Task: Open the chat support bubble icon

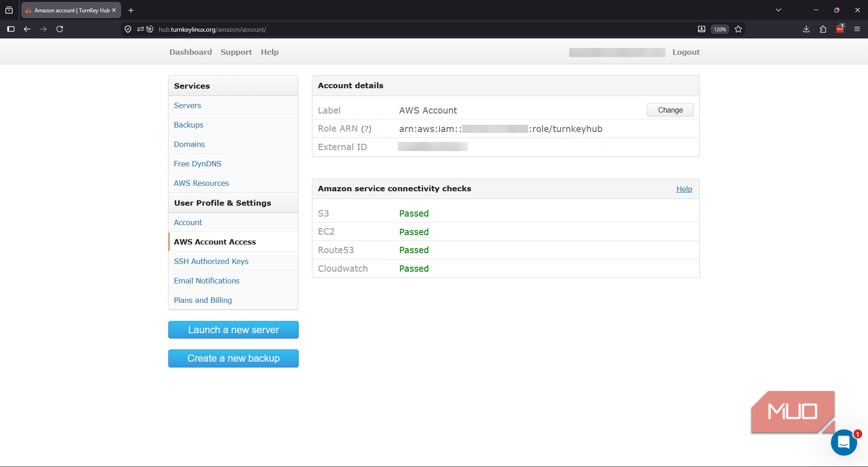Action: click(x=844, y=442)
